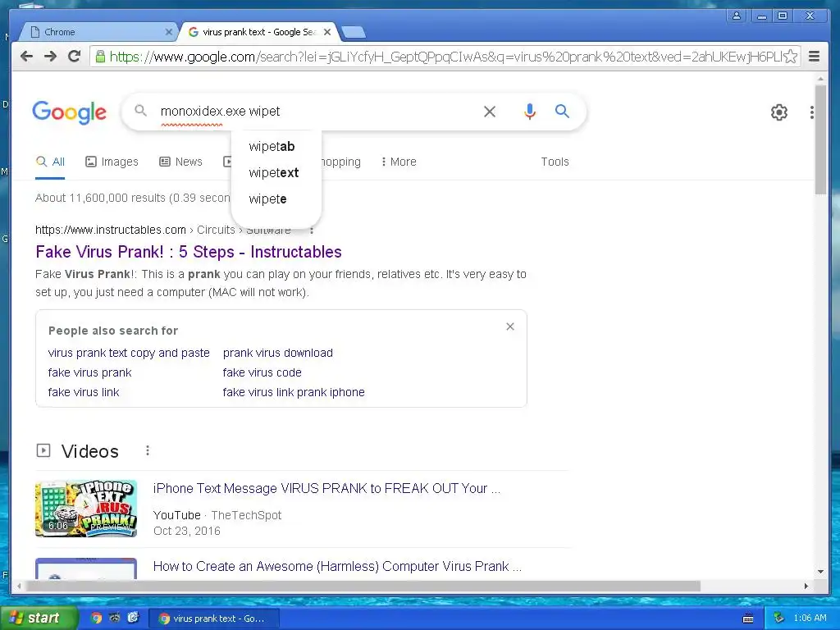840x630 pixels.
Task: Bookmark this page with the star icon
Action: point(791,57)
